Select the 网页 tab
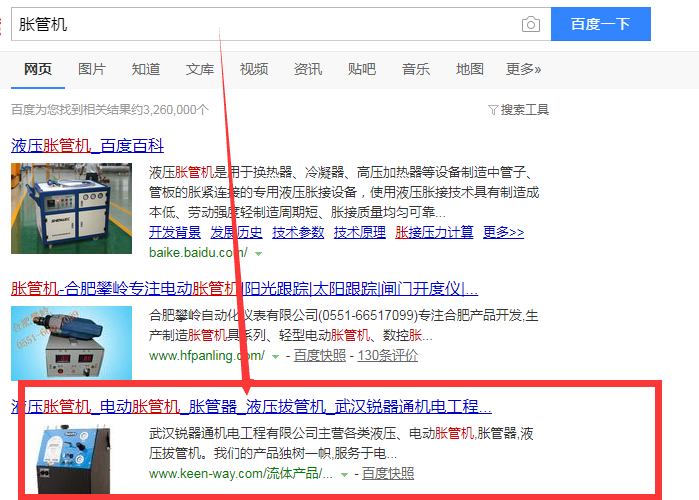699x500 pixels. click(38, 69)
